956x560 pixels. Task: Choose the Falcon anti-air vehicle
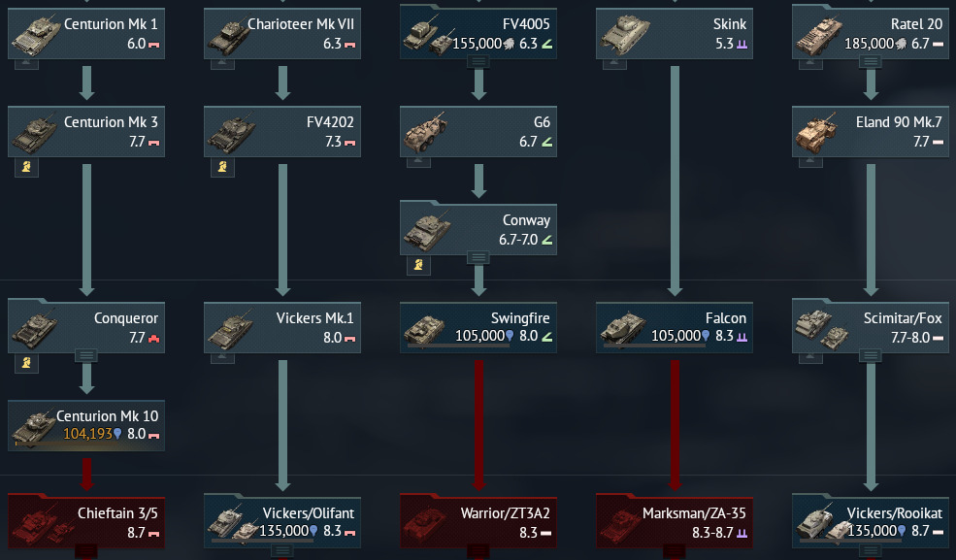(675, 327)
